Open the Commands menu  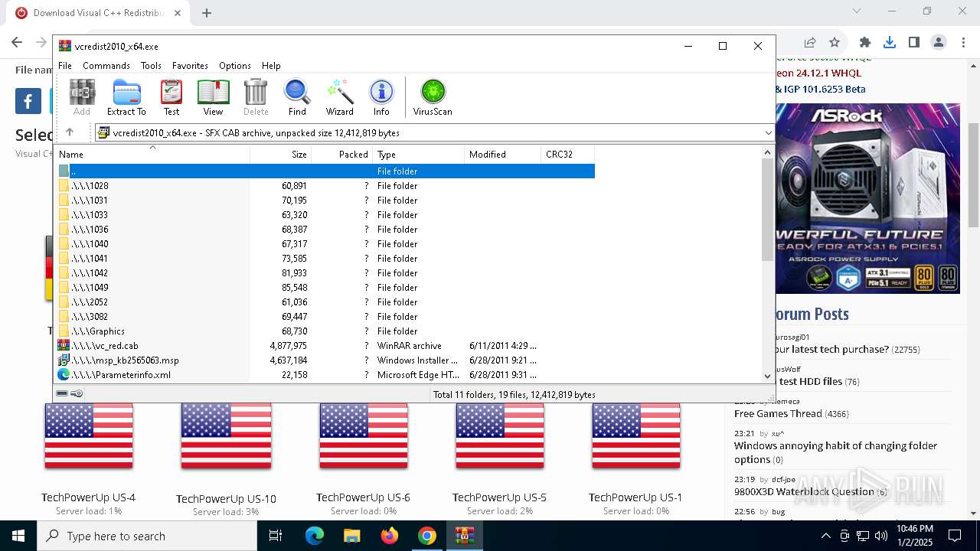click(x=106, y=66)
